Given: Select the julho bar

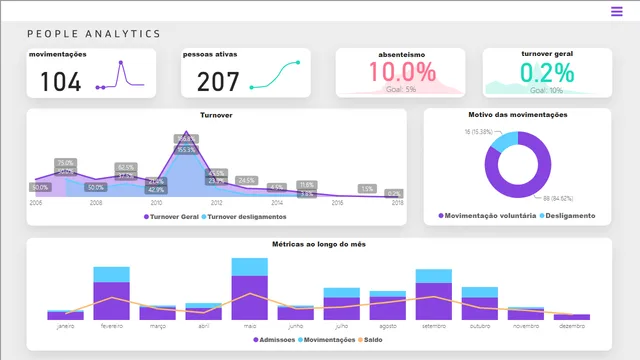Looking at the screenshot, I should click(x=342, y=304).
